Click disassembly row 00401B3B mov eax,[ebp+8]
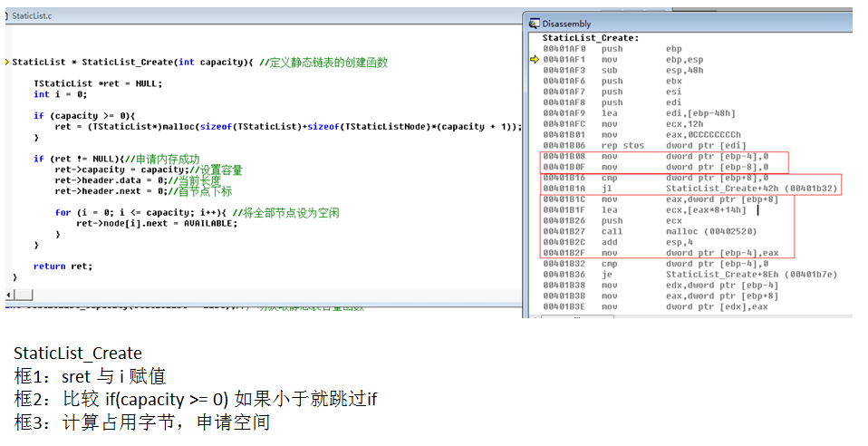This screenshot has width=868, height=446. 661,296
